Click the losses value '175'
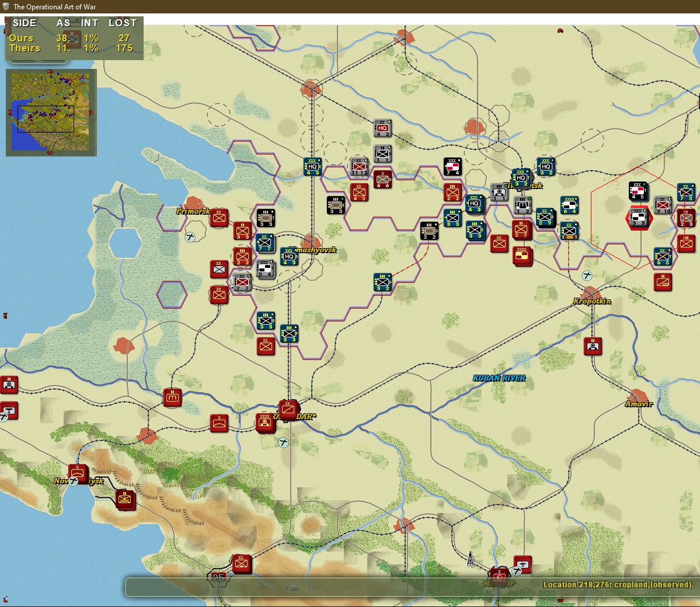This screenshot has height=607, width=700. [124, 48]
